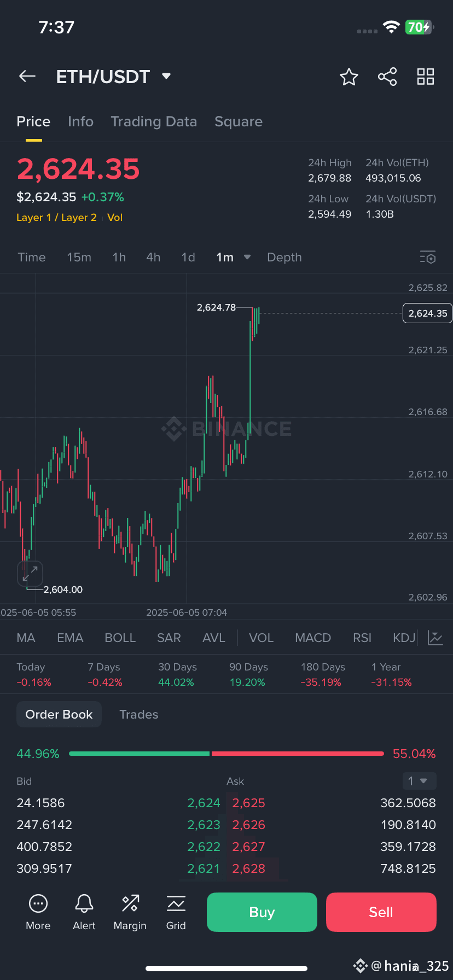Open the share icon
The height and width of the screenshot is (980, 453).
387,77
